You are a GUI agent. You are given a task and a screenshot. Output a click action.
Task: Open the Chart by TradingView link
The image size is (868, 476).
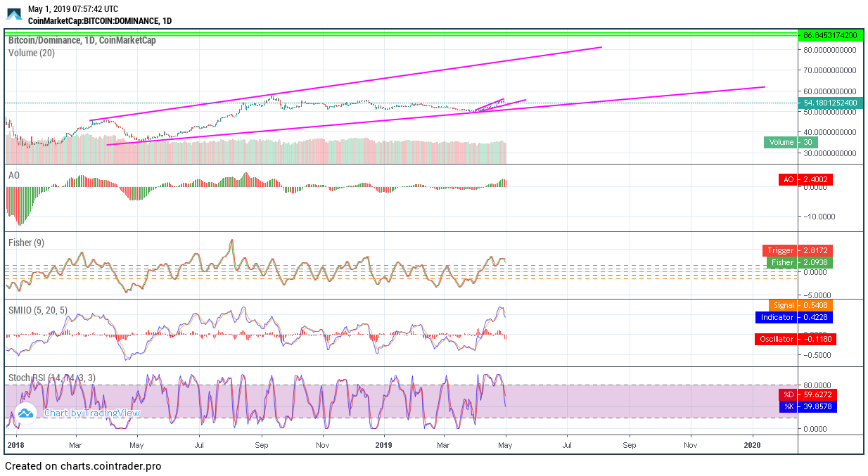click(91, 413)
